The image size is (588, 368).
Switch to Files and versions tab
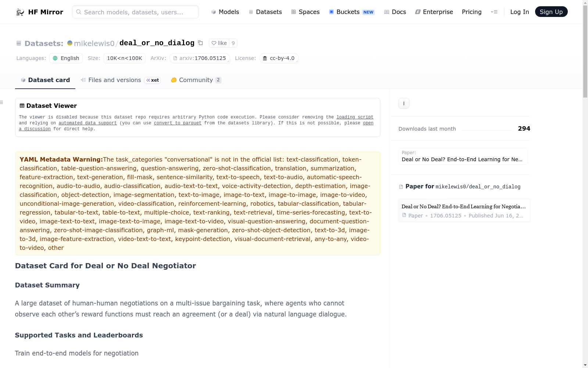tap(121, 80)
